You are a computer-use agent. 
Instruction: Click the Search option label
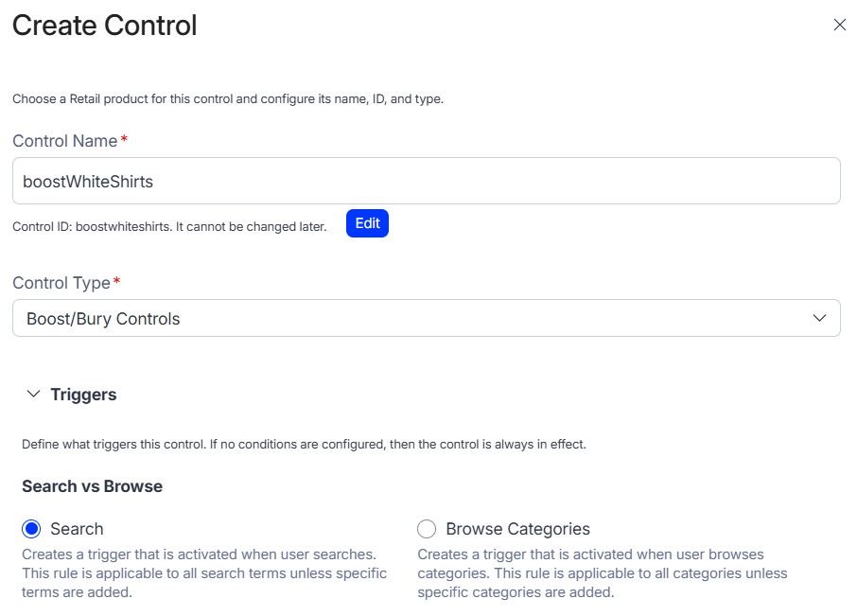point(77,529)
